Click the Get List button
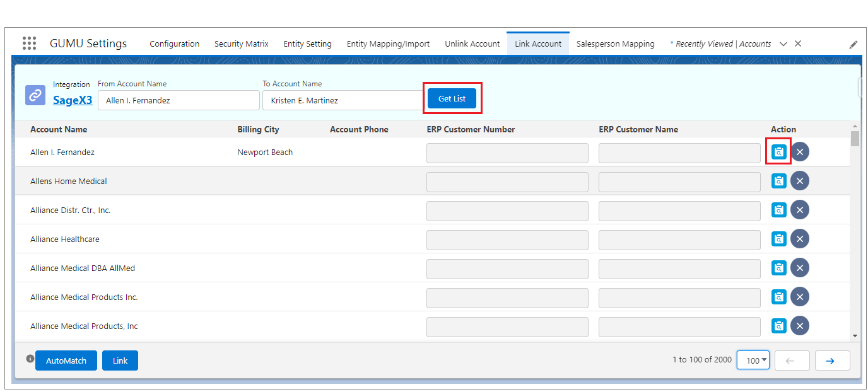 (x=452, y=98)
